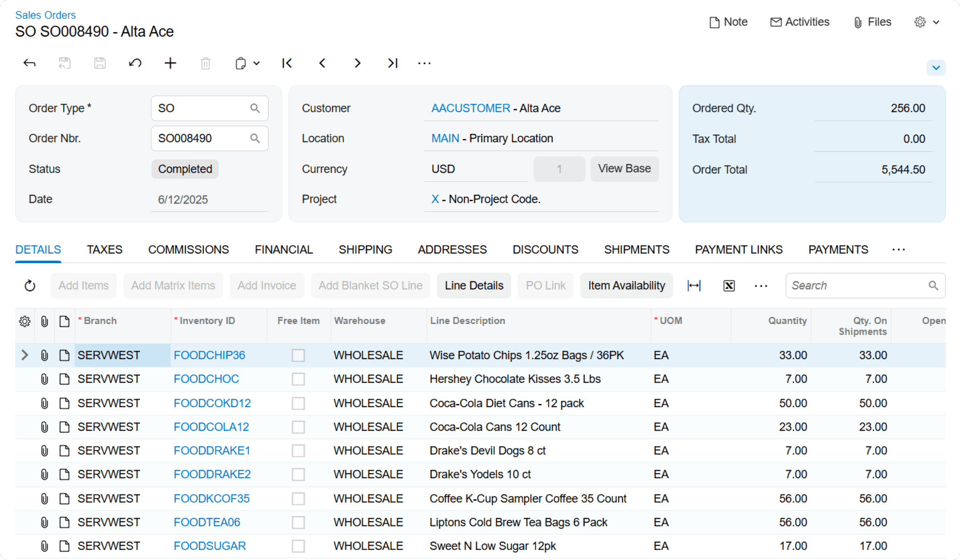Viewport: 960px width, 560px height.
Task: Toggle Free Item checkbox for FOODCHIP36
Action: 298,355
